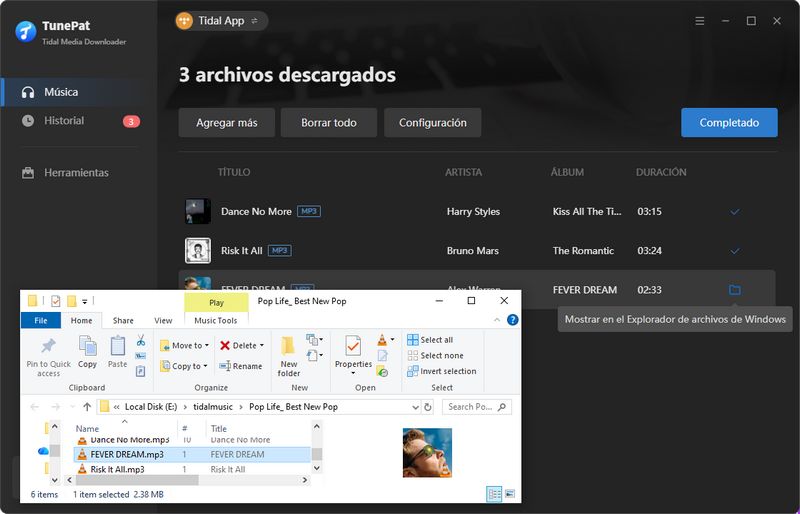The width and height of the screenshot is (800, 514).
Task: Refresh the Explorer address bar
Action: tap(428, 407)
